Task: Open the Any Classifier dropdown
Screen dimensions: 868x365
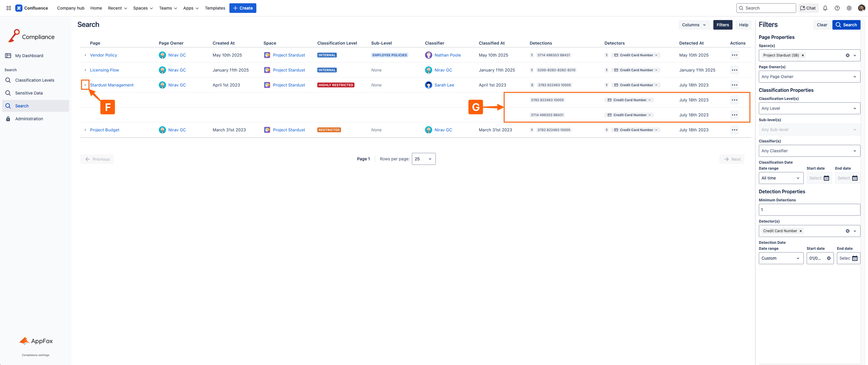Action: coord(809,151)
